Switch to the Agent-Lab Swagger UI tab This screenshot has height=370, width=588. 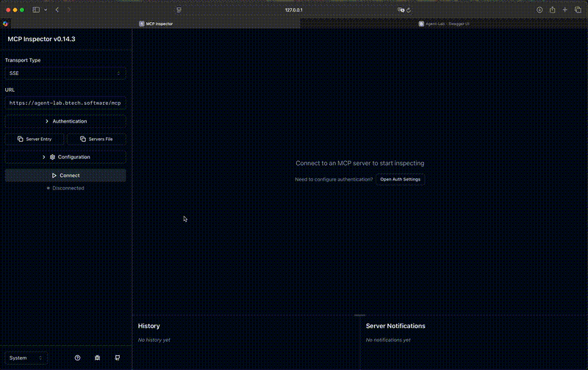pyautogui.click(x=444, y=23)
